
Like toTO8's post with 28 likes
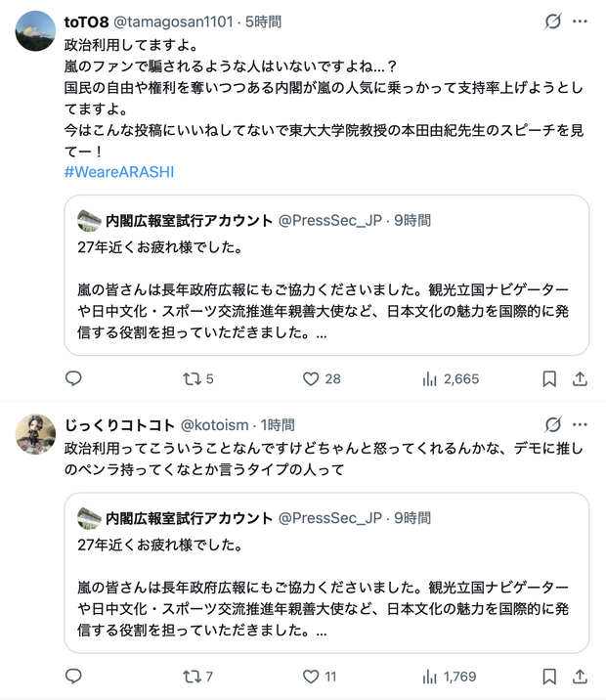322,379
